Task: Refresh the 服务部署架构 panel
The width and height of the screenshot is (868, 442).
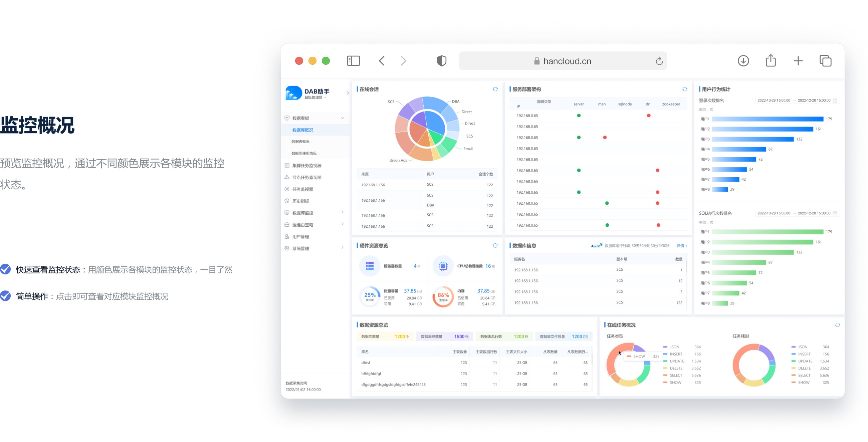Action: 684,89
